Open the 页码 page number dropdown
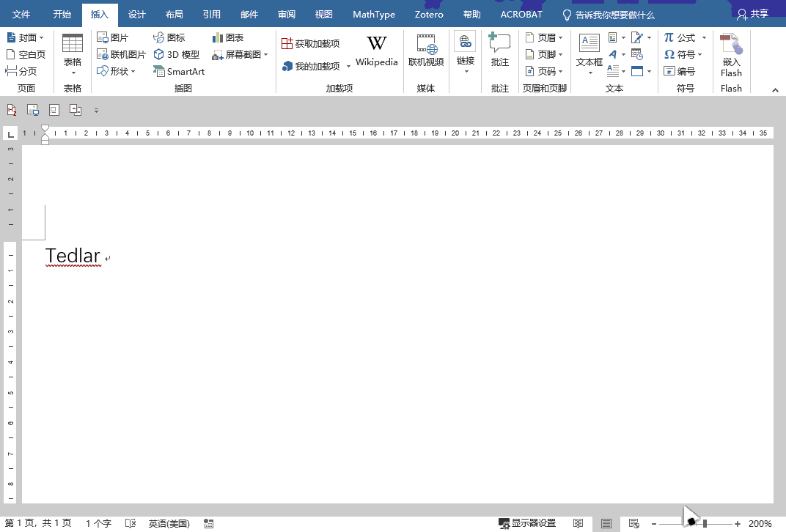This screenshot has width=786, height=532. tap(545, 71)
